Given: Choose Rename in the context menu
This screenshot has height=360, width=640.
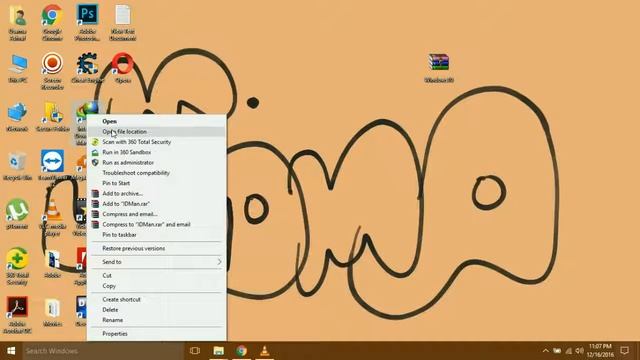Looking at the screenshot, I should pos(157,320).
